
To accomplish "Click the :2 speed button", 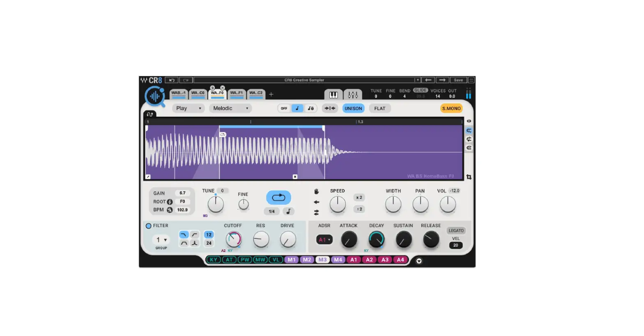I will [x=359, y=209].
